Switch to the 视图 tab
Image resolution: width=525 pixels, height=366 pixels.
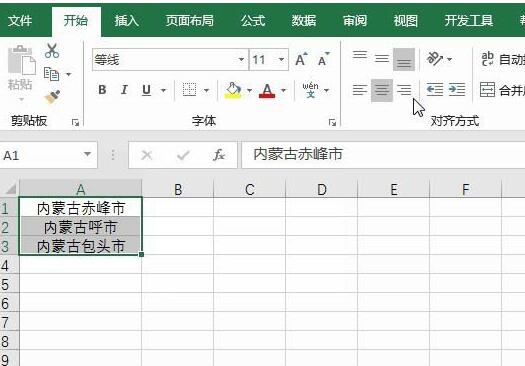pos(405,21)
